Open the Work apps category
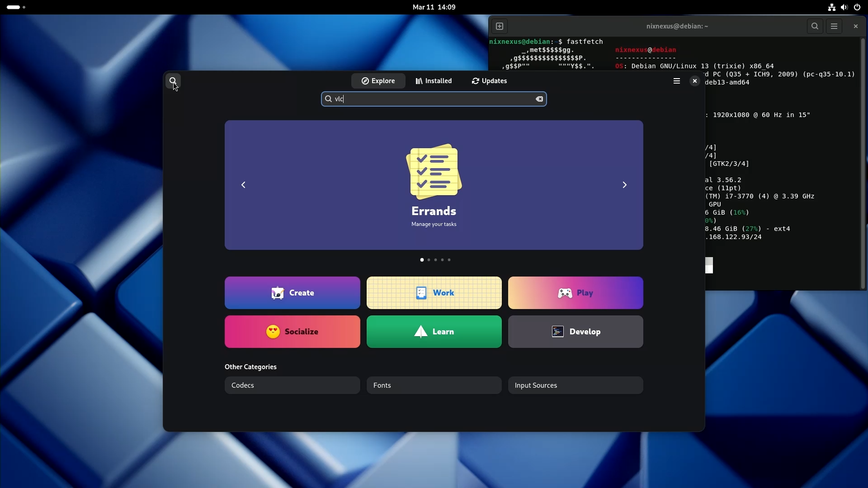Image resolution: width=868 pixels, height=488 pixels. coord(433,292)
